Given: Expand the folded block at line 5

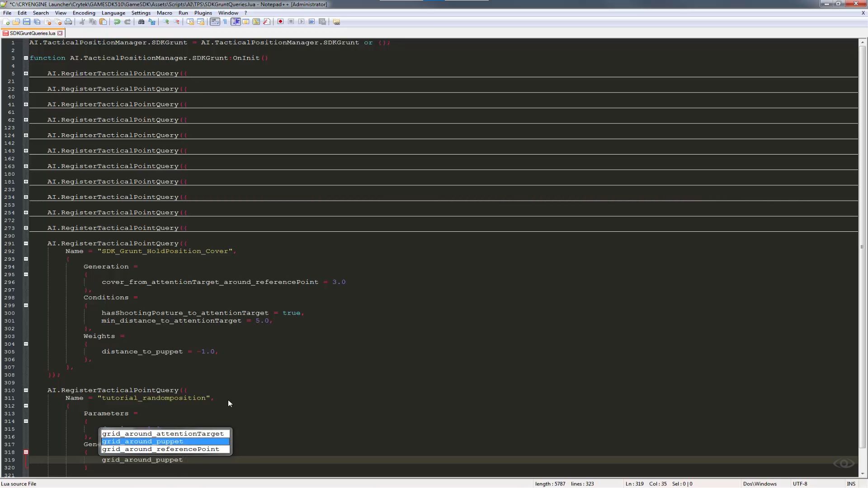Looking at the screenshot, I should click(26, 73).
